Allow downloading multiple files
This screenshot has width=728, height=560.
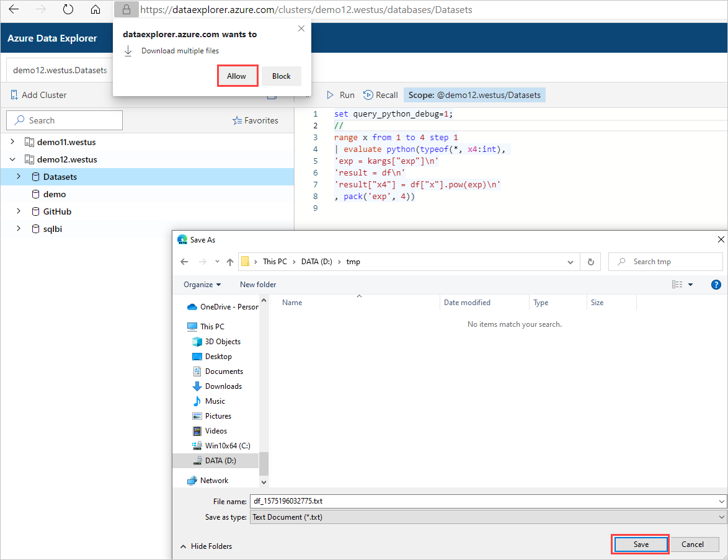[x=237, y=76]
